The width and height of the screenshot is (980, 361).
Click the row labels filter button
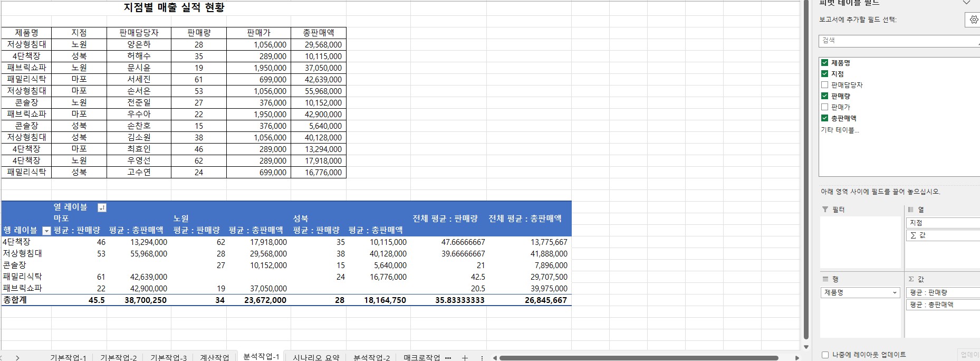pos(46,231)
